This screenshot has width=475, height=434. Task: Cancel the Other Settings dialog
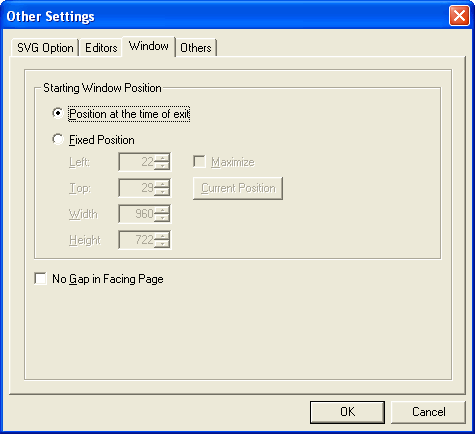tap(428, 412)
